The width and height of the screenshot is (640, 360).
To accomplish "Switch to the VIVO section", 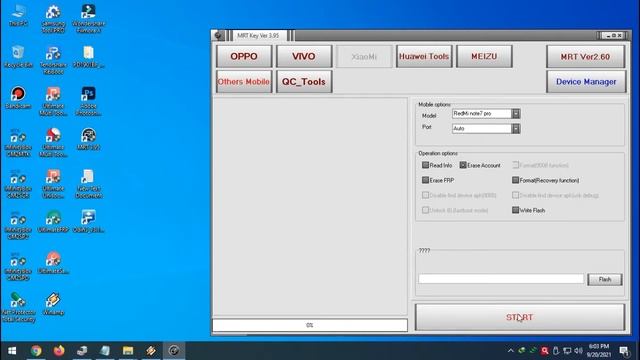I will [x=304, y=56].
